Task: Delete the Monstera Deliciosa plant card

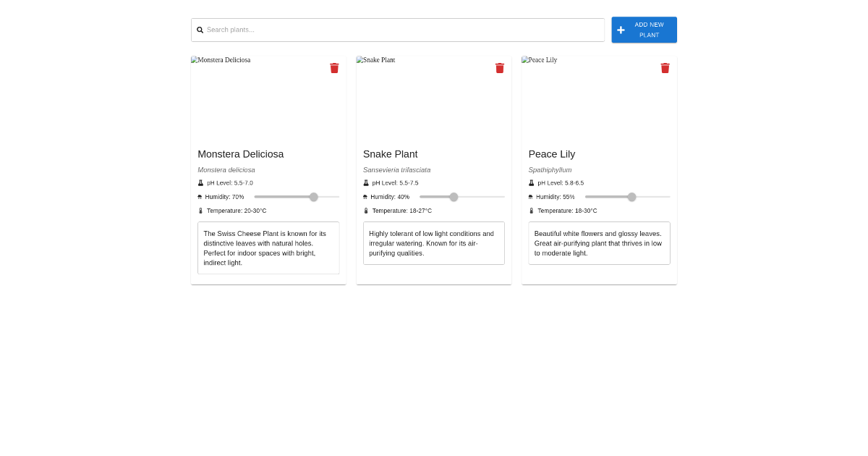Action: [334, 67]
